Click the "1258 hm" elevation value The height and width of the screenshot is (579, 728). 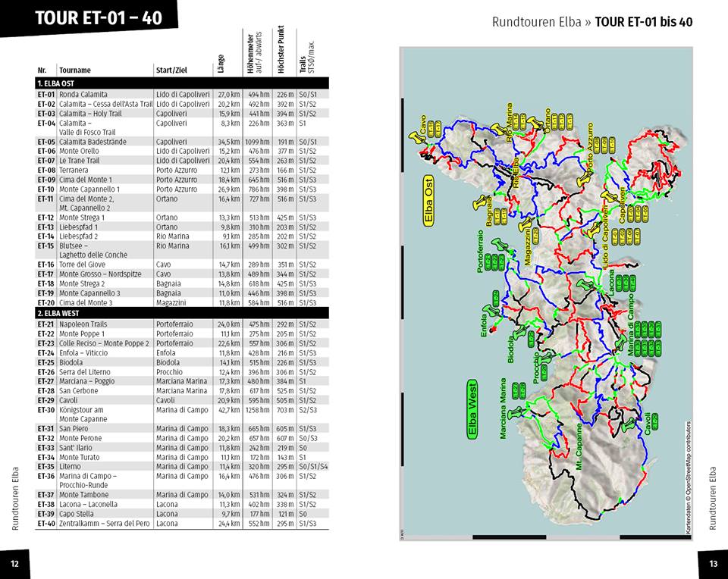pyautogui.click(x=258, y=410)
